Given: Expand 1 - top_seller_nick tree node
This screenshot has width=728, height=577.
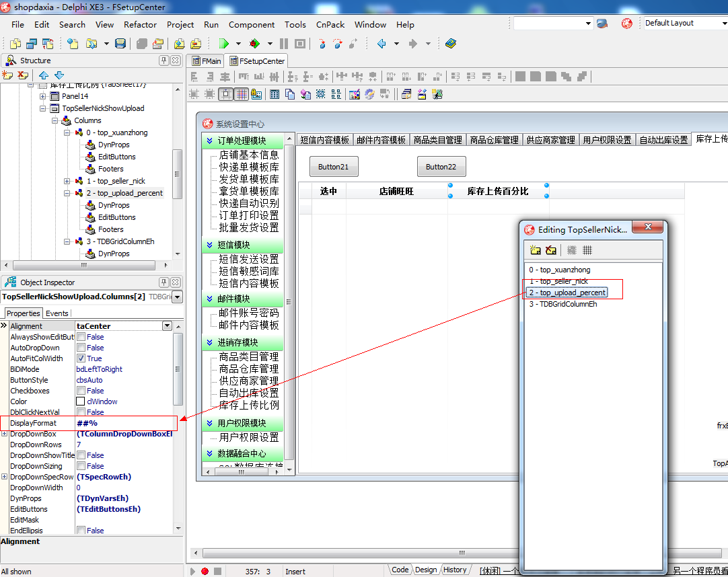Looking at the screenshot, I should pyautogui.click(x=67, y=181).
